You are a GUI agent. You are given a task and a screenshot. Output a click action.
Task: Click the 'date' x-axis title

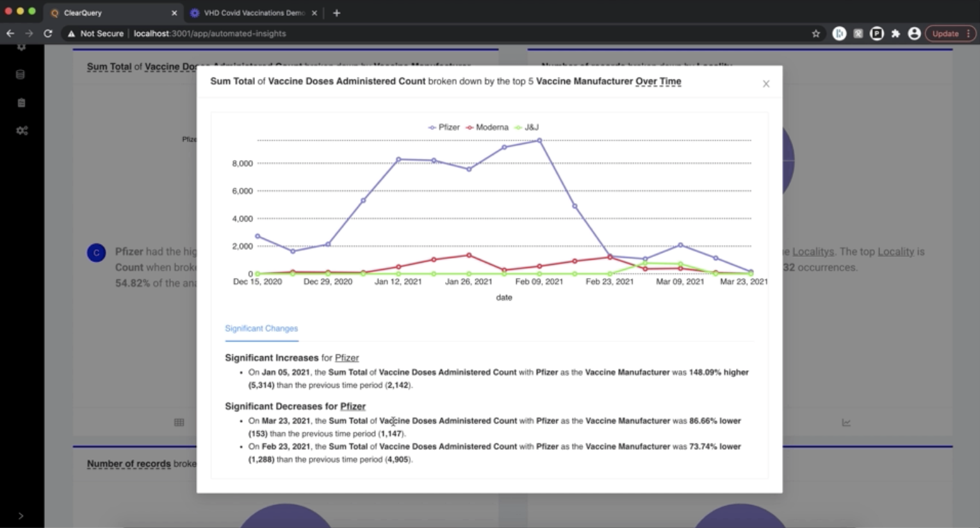click(x=504, y=297)
